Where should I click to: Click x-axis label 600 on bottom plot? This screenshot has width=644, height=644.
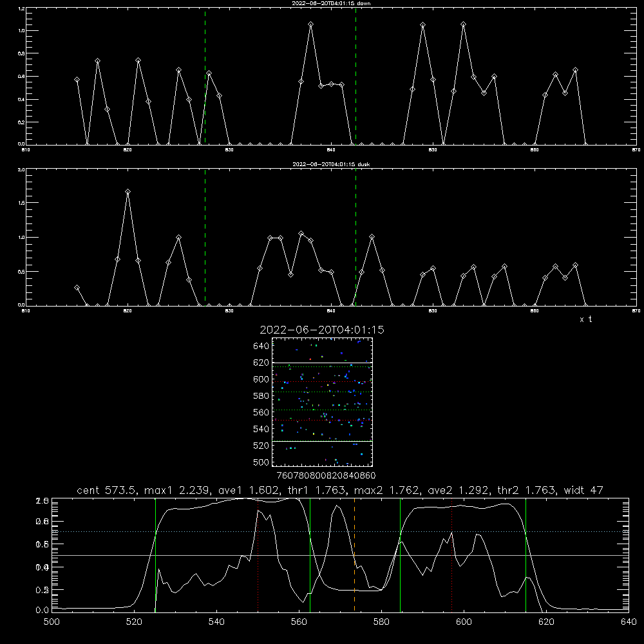[x=464, y=622]
